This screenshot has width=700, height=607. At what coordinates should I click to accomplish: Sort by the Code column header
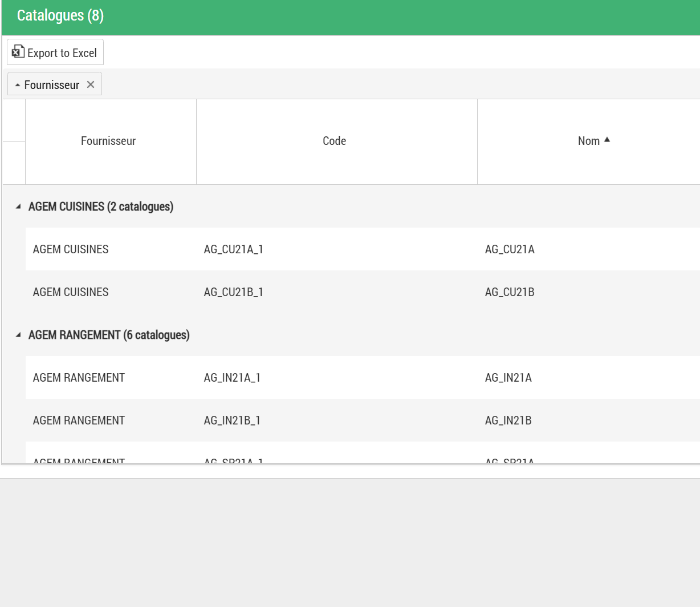(334, 141)
